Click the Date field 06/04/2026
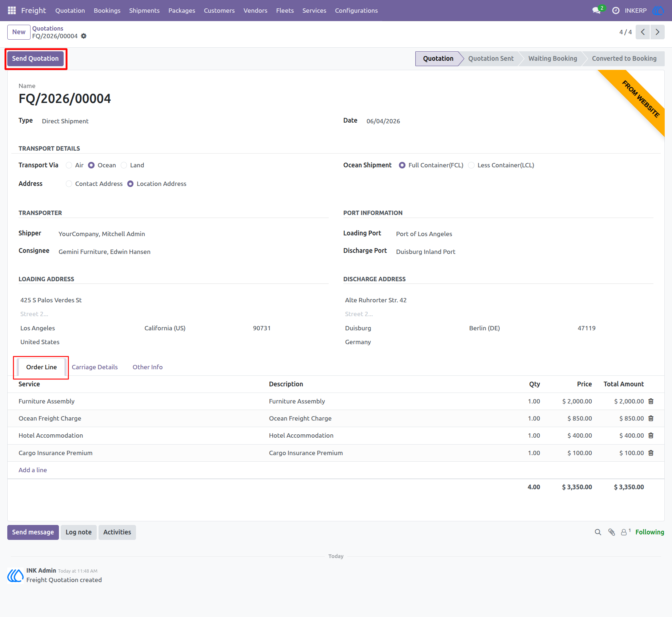 [x=383, y=121]
